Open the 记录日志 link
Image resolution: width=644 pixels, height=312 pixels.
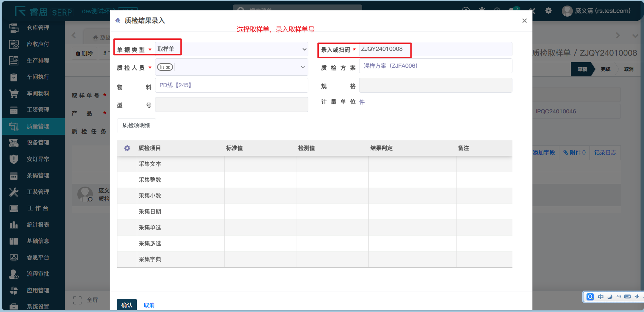point(605,152)
